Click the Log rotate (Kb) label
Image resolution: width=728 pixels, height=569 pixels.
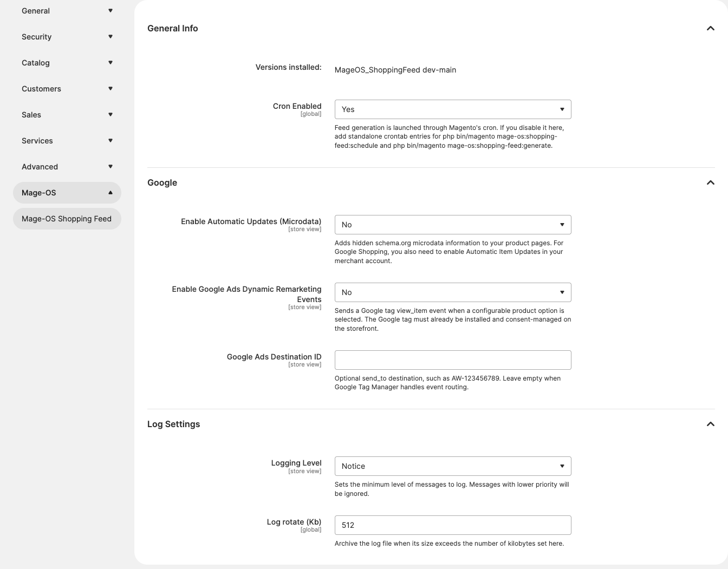(294, 522)
